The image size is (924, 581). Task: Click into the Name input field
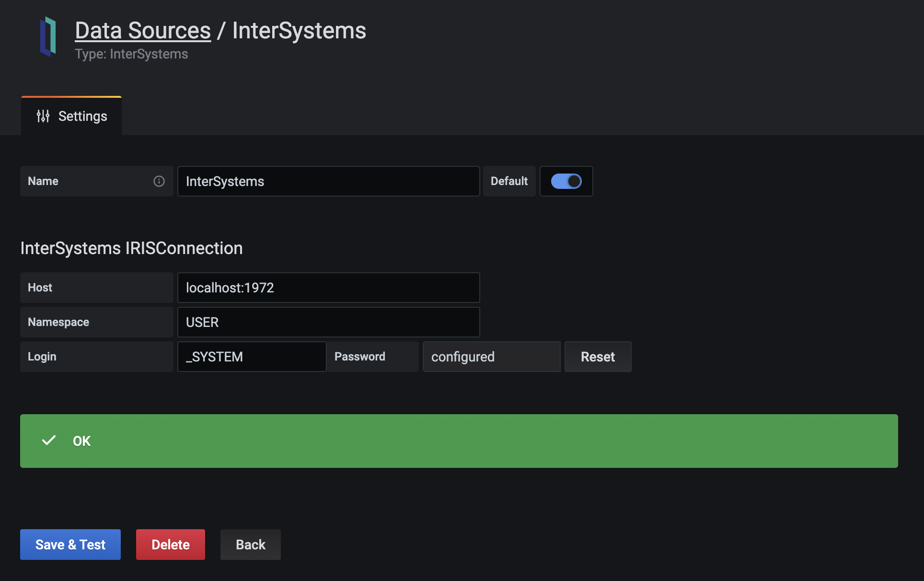(328, 181)
